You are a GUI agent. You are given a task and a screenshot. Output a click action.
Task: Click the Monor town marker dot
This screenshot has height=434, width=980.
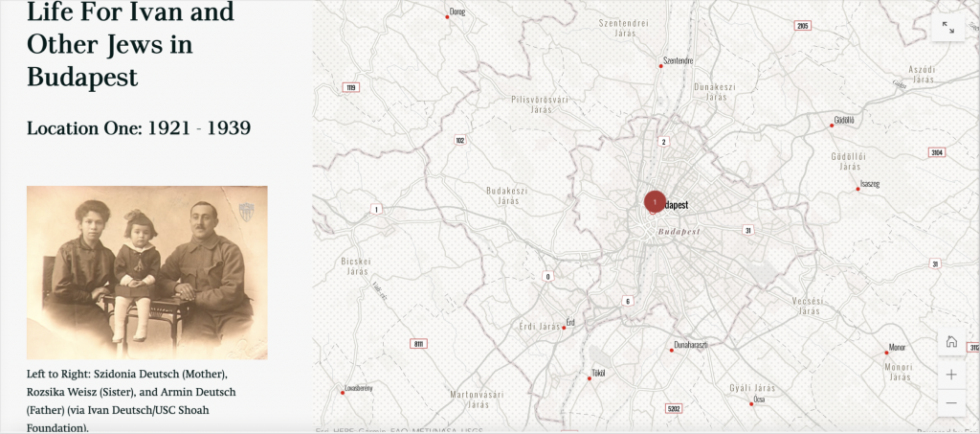click(887, 353)
